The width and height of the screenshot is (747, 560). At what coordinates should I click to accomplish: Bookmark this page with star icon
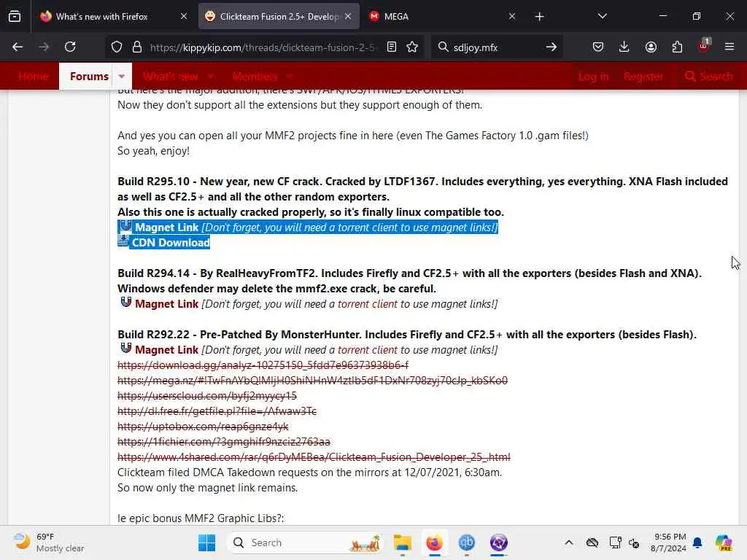pos(412,47)
